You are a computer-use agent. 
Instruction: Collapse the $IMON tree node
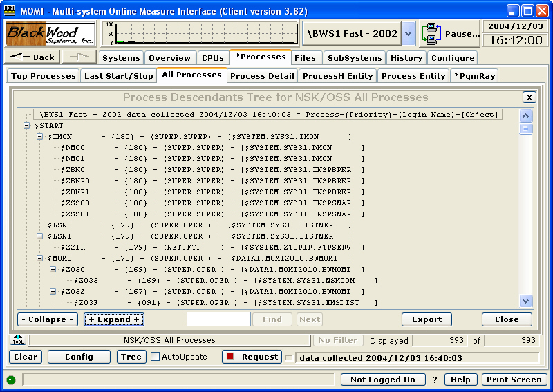click(40, 137)
